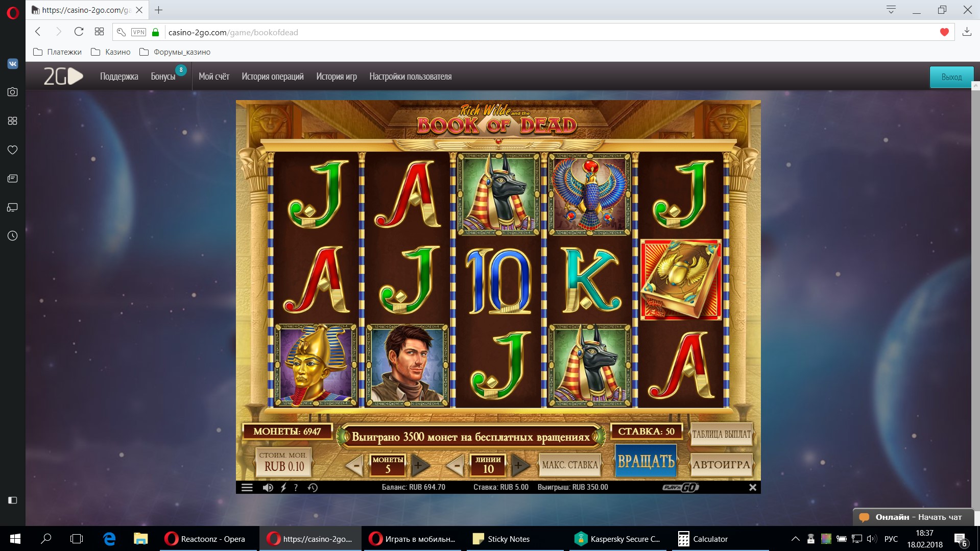Open the tab menu in the title bar
This screenshot has height=551, width=980.
click(x=891, y=10)
